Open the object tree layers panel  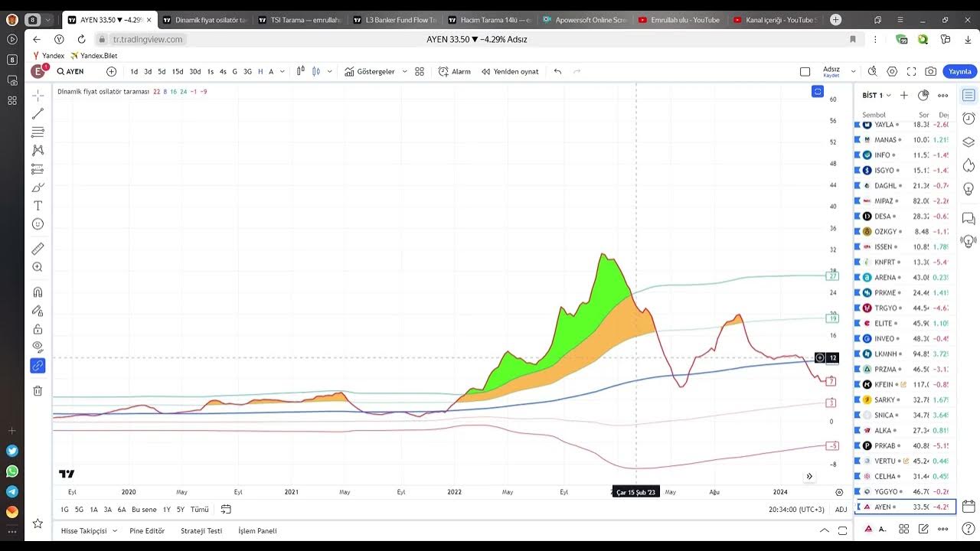[x=969, y=142]
